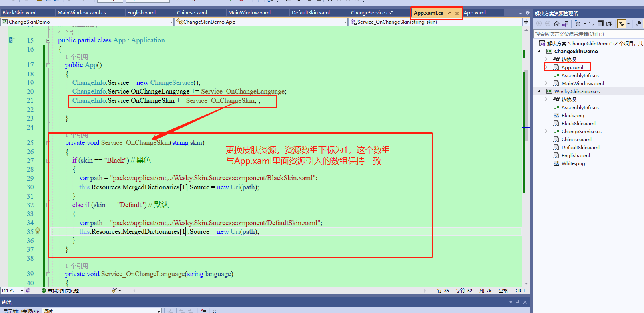Screen dimensions: 644x313
Task: Open the output source 调试 dropdown
Action: [102, 311]
